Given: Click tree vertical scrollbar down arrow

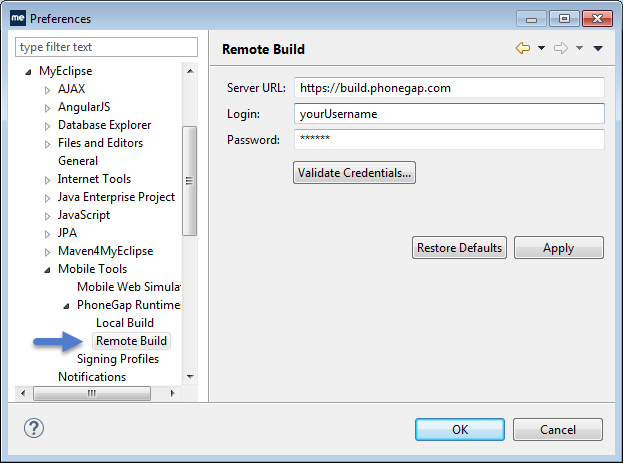Looking at the screenshot, I should [190, 377].
